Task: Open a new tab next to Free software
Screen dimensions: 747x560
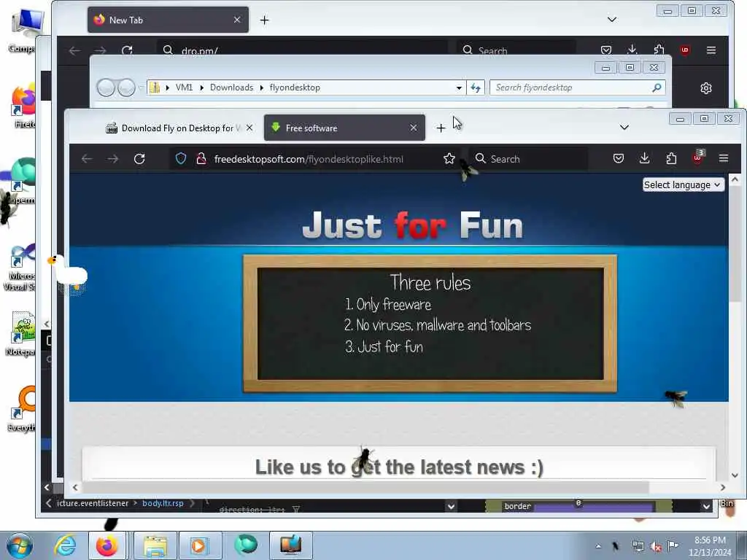Action: tap(441, 128)
